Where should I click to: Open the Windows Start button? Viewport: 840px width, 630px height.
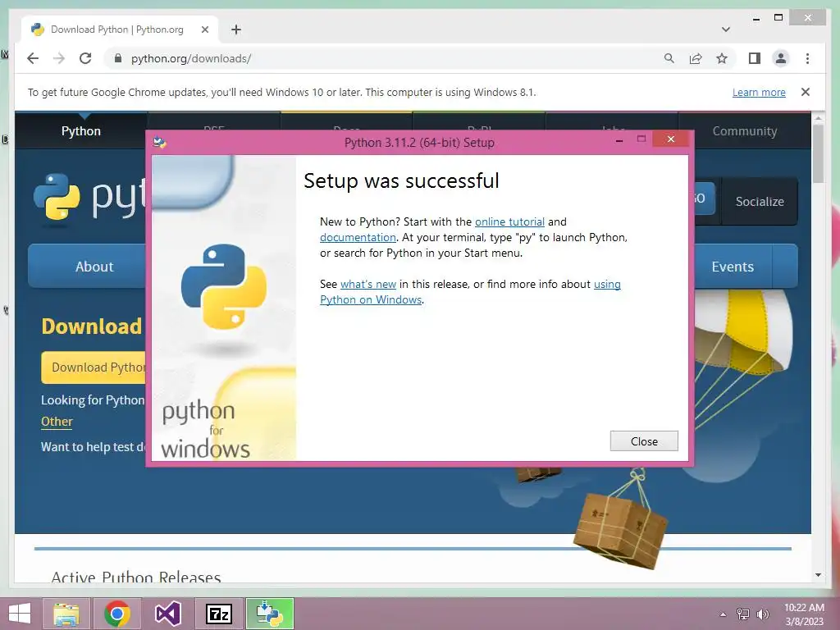(20, 614)
